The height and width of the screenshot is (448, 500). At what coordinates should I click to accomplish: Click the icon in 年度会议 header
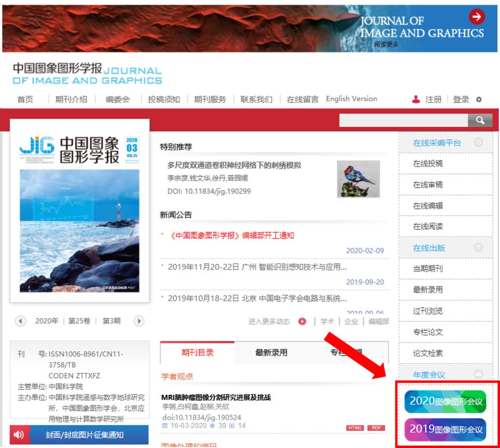[478, 373]
